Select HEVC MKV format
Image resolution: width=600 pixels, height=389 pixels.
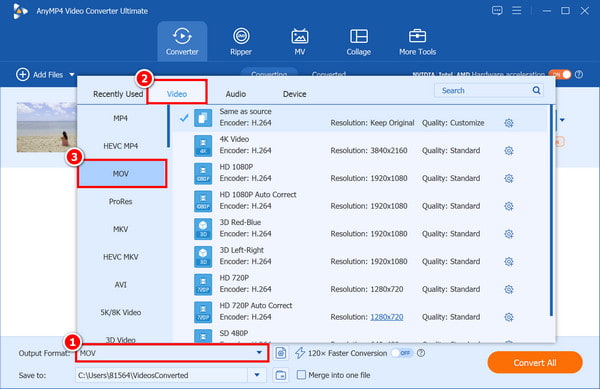(121, 257)
